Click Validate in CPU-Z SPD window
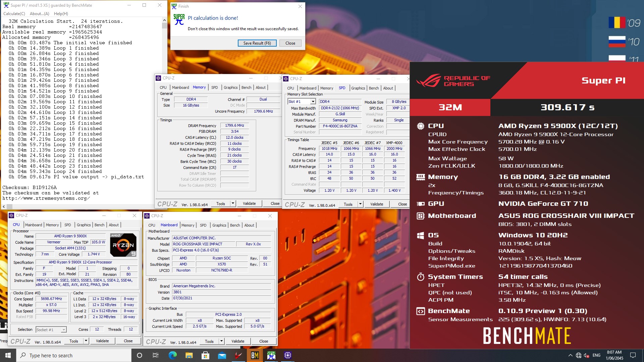644x362 pixels. [377, 204]
